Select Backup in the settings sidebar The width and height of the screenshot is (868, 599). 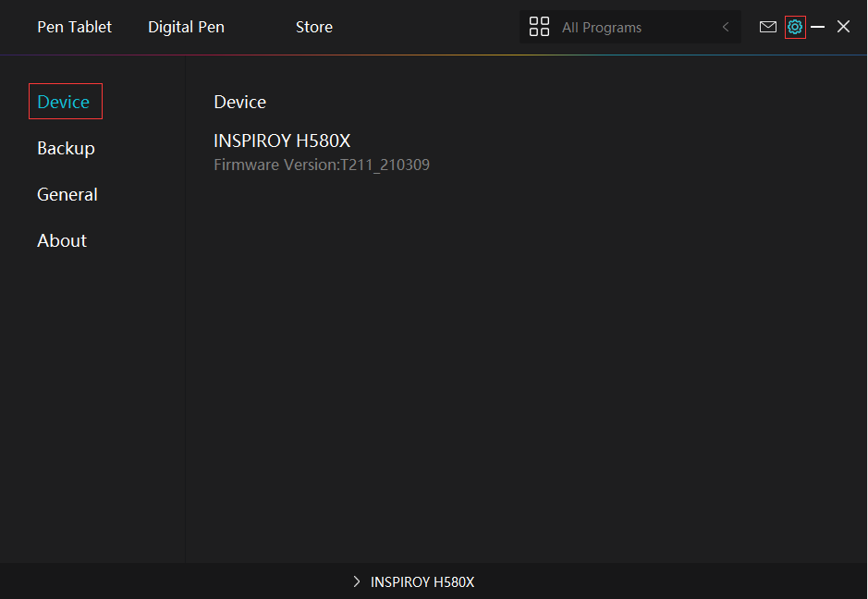pyautogui.click(x=66, y=149)
